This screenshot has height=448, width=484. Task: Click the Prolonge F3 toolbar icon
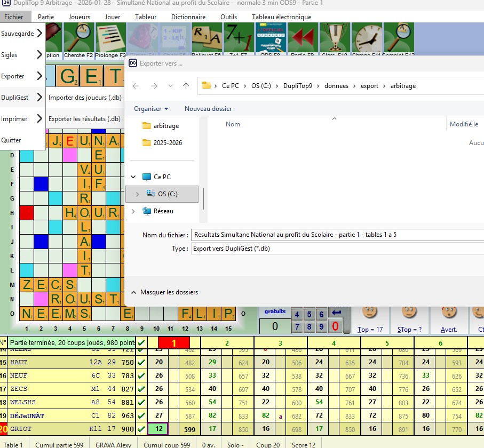tap(110, 37)
